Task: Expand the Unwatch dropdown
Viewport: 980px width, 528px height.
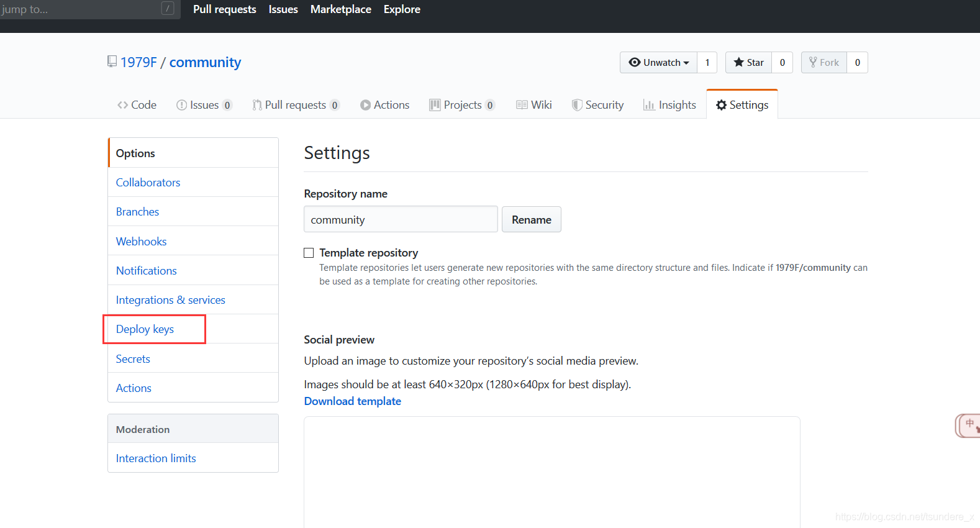Action: 659,62
